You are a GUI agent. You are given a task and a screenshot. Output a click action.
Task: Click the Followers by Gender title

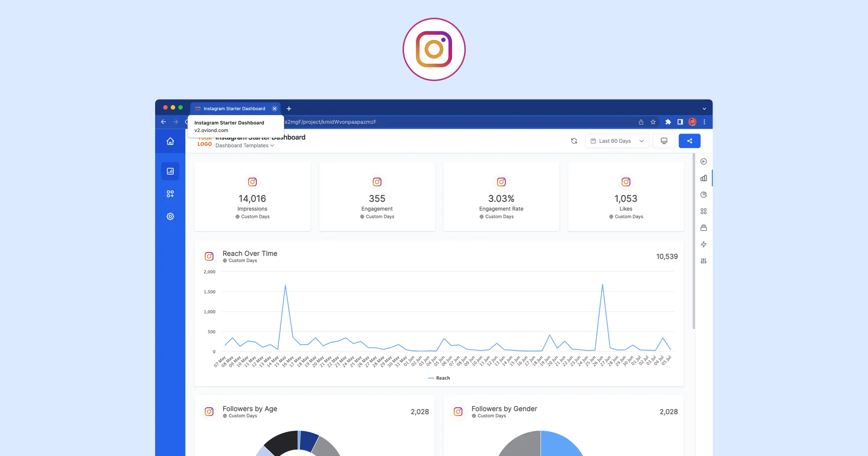coord(504,409)
